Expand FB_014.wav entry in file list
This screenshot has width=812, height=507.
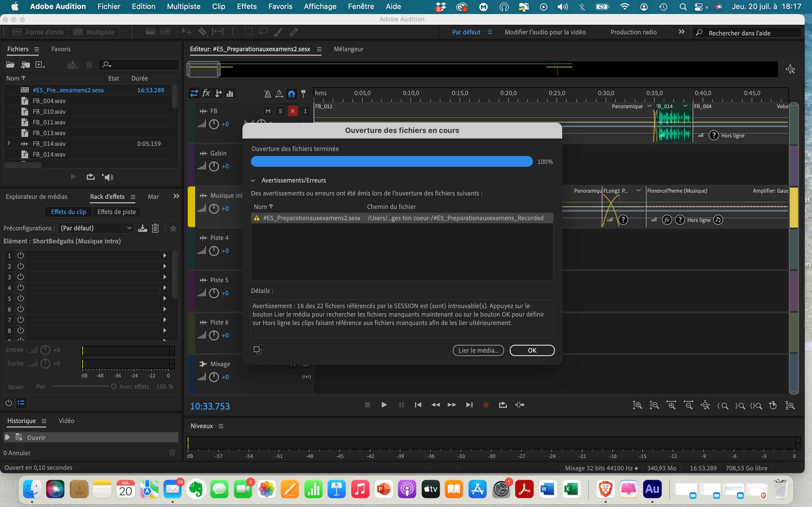point(9,143)
